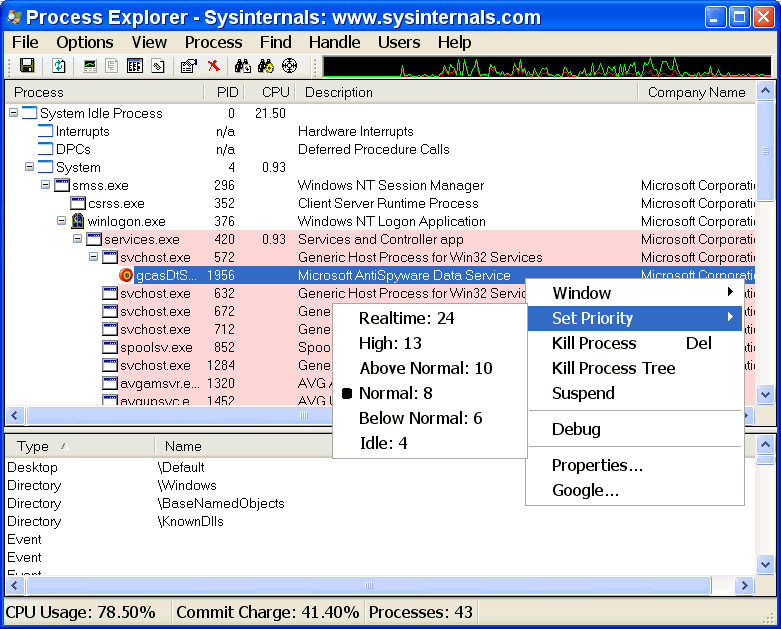The width and height of the screenshot is (781, 629).
Task: Click lower pane vertical scroll down arrow
Action: coord(765,564)
